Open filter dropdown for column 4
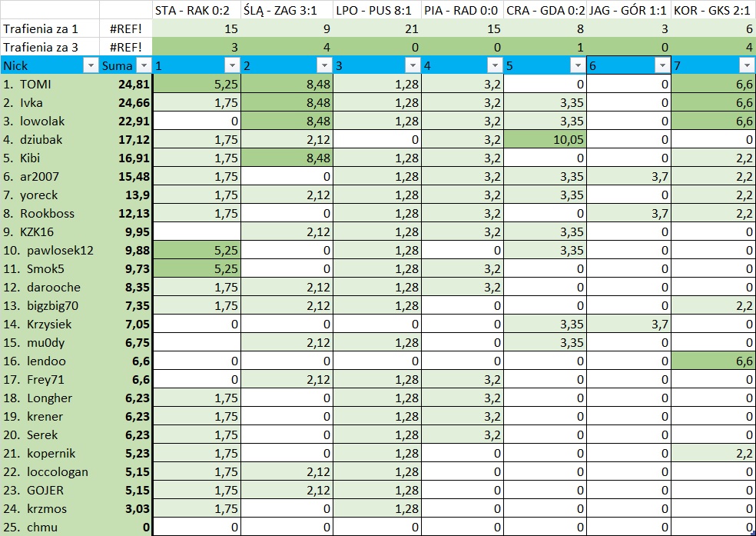This screenshot has width=756, height=536. (494, 66)
